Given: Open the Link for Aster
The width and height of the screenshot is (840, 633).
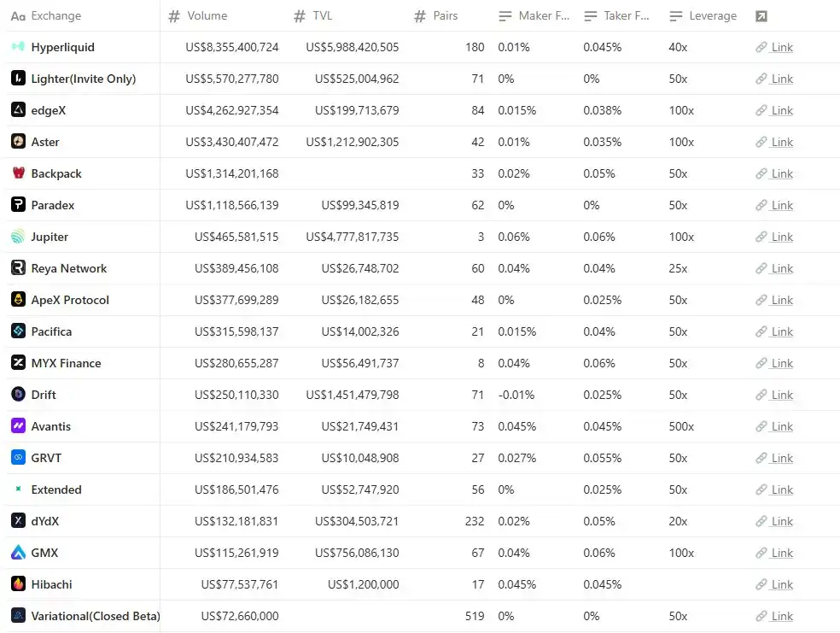Looking at the screenshot, I should coord(781,142).
